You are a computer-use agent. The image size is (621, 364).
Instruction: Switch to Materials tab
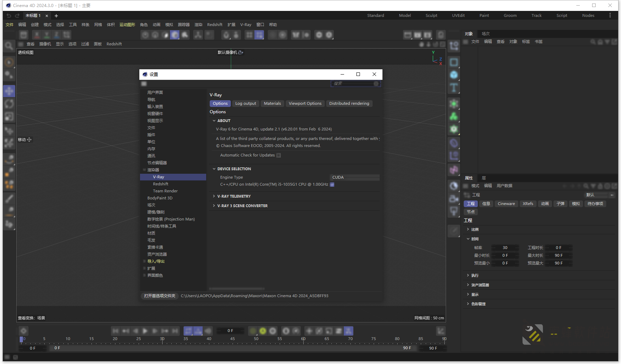[272, 103]
